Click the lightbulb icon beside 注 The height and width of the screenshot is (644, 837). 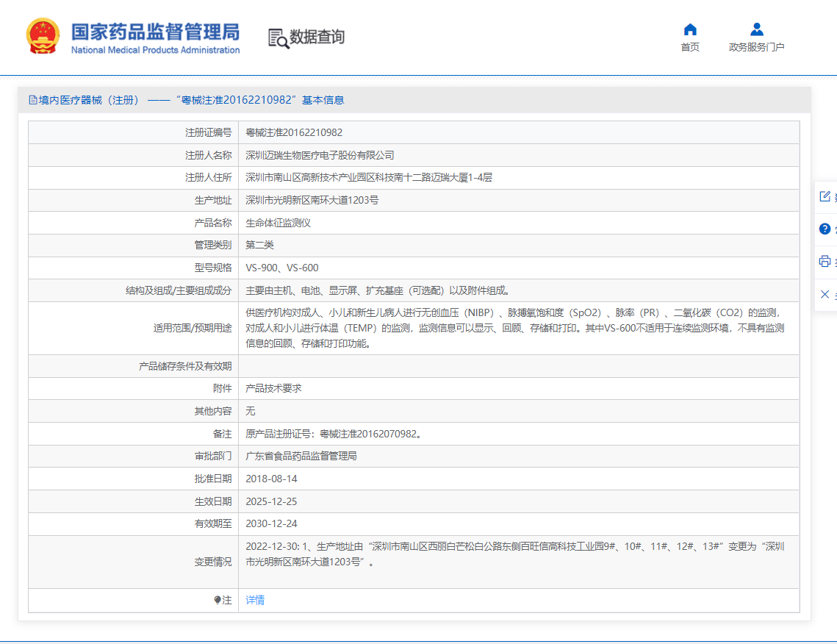[x=218, y=600]
